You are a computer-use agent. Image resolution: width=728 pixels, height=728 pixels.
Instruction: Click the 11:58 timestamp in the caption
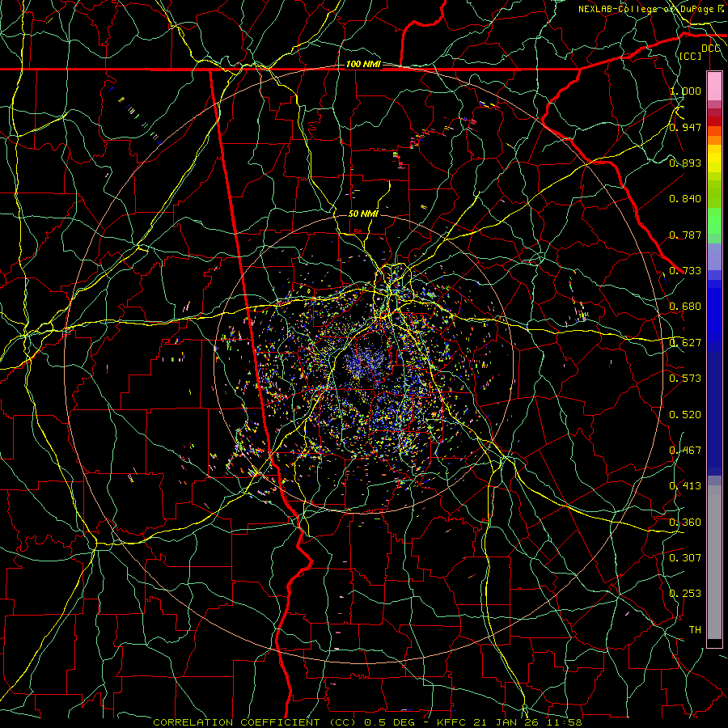coord(563,722)
